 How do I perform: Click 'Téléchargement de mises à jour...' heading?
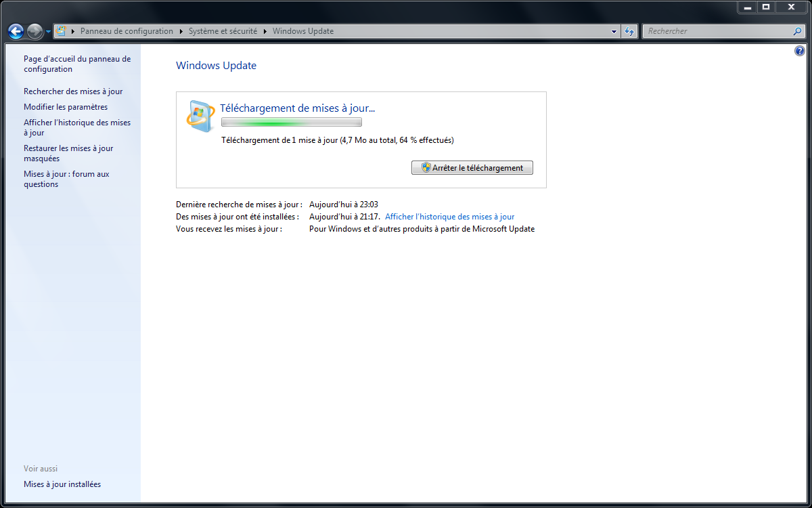[298, 108]
